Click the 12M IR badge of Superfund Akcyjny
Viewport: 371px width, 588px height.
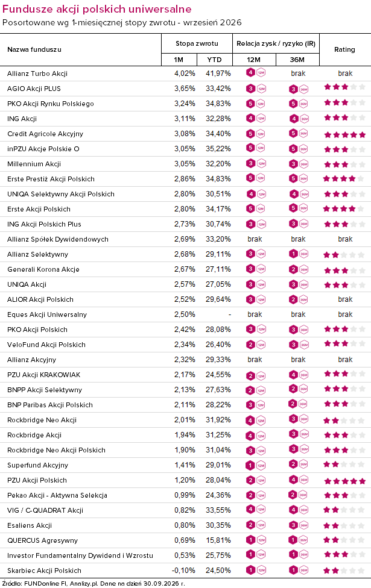point(256,465)
